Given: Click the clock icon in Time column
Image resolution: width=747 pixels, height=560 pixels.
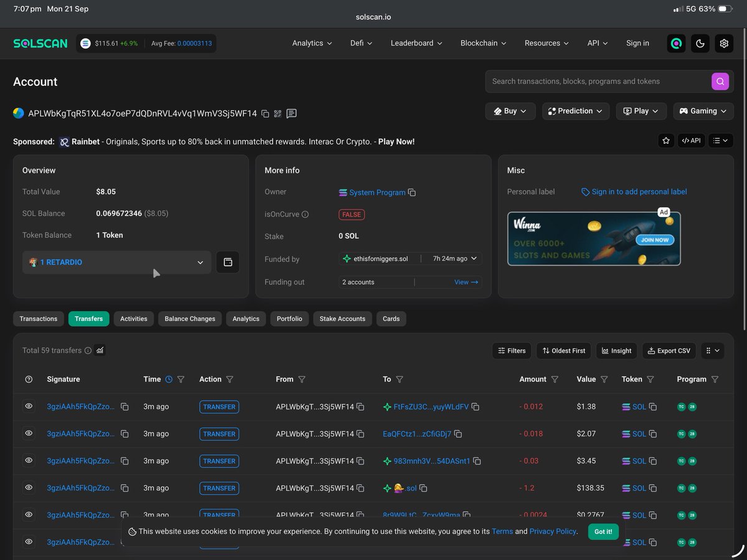Looking at the screenshot, I should click(169, 380).
